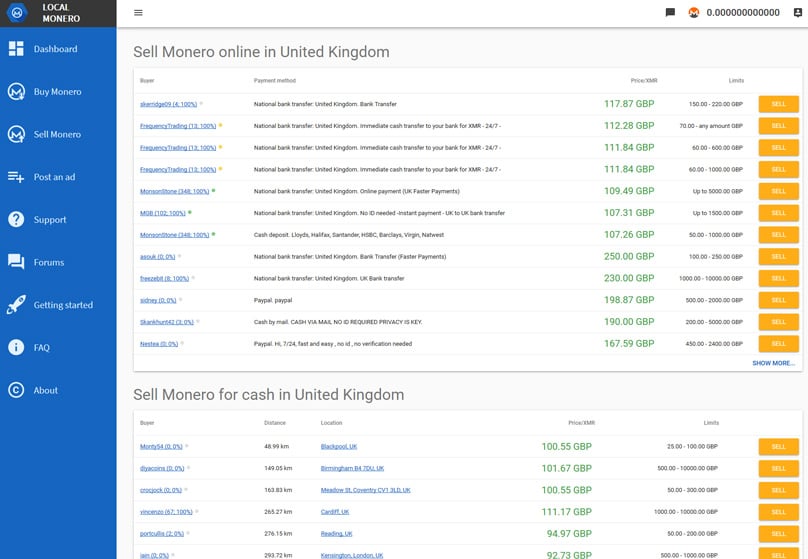Open asouk buyer profile link
Image resolution: width=808 pixels, height=559 pixels.
click(158, 257)
